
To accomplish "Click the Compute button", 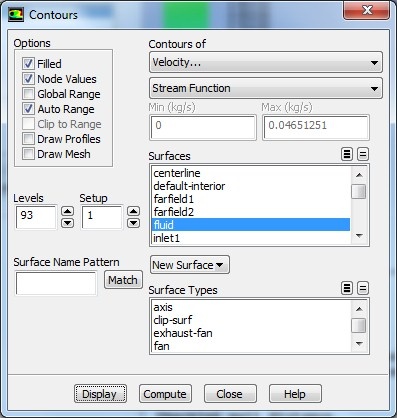I will click(165, 394).
